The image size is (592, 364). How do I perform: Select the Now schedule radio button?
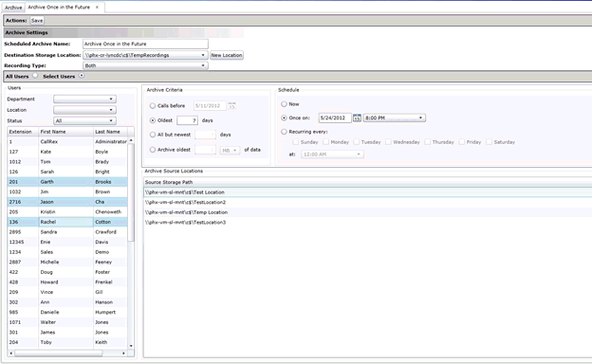(284, 104)
